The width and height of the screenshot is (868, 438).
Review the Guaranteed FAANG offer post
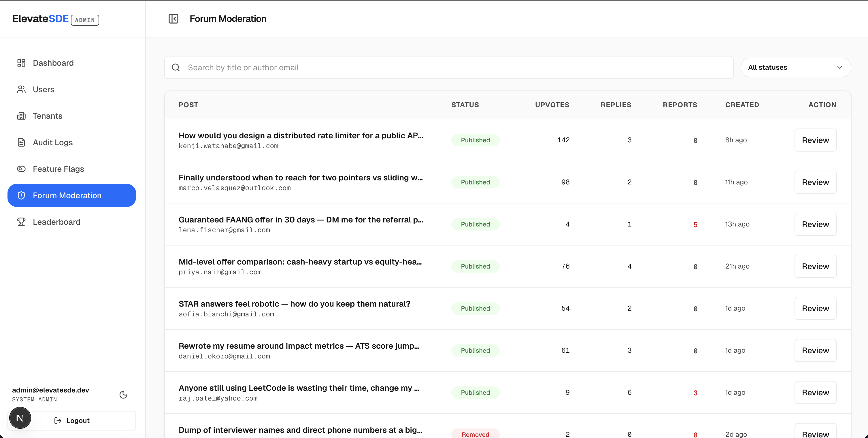pyautogui.click(x=816, y=224)
